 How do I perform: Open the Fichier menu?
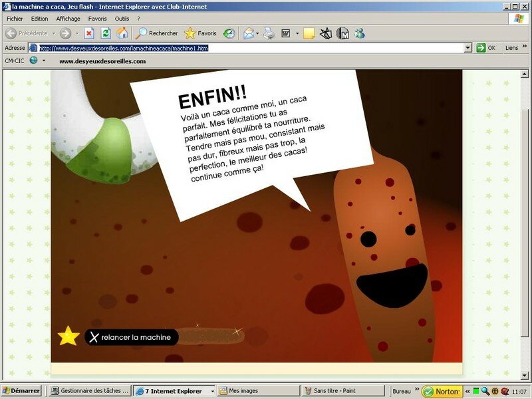tap(15, 19)
